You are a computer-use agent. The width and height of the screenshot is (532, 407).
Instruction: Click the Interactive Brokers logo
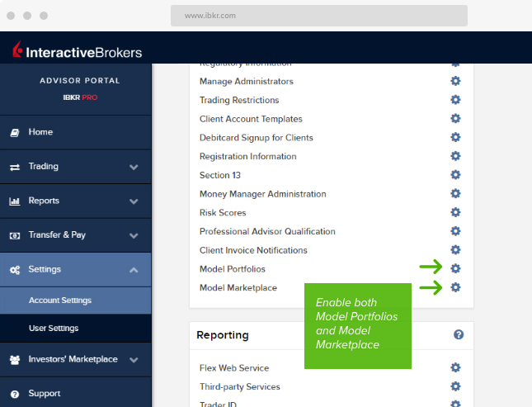tap(77, 51)
